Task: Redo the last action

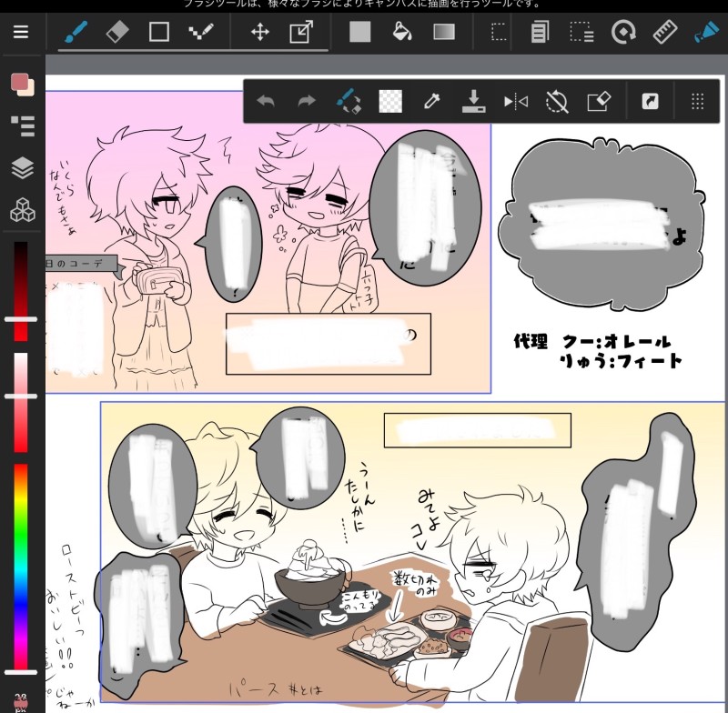Action: point(307,101)
